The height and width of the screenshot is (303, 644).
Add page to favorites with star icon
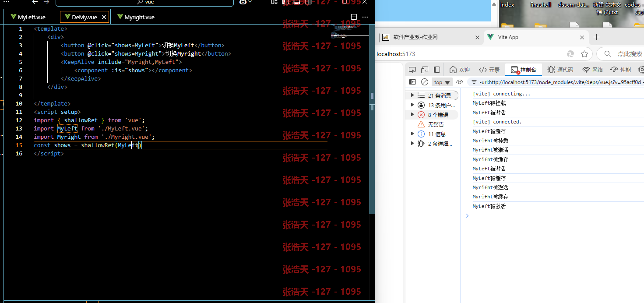(x=584, y=54)
